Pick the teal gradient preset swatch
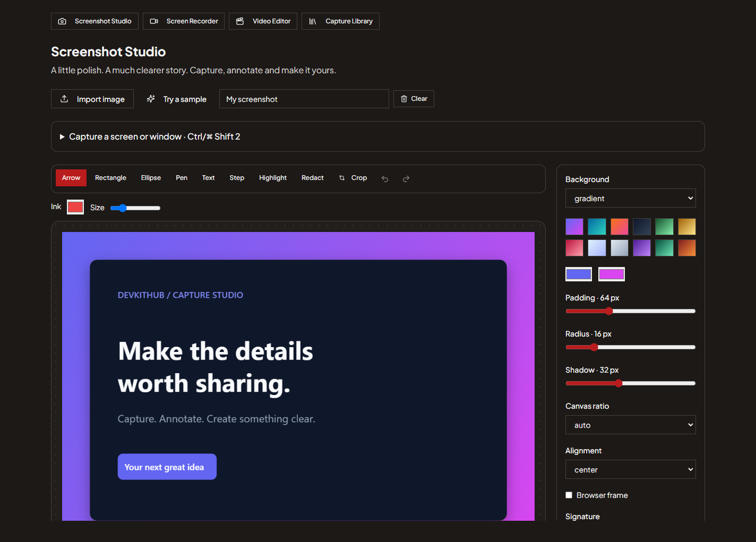The image size is (756, 542). [597, 227]
